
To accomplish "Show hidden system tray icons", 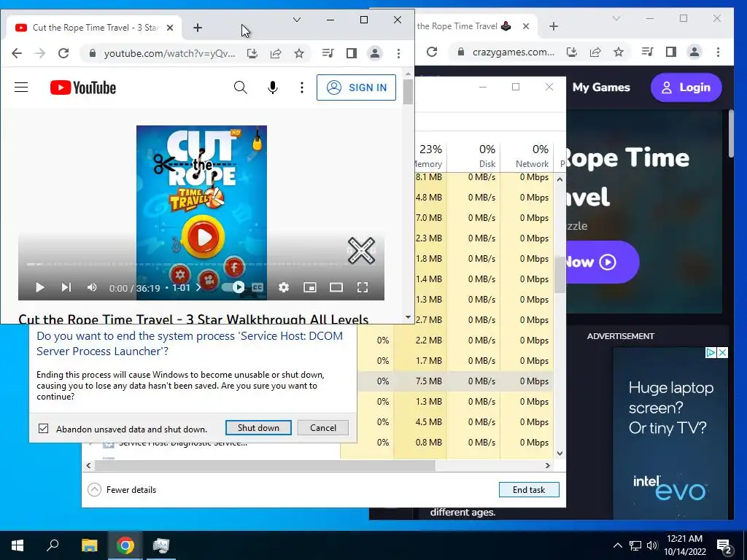I will coord(617,545).
